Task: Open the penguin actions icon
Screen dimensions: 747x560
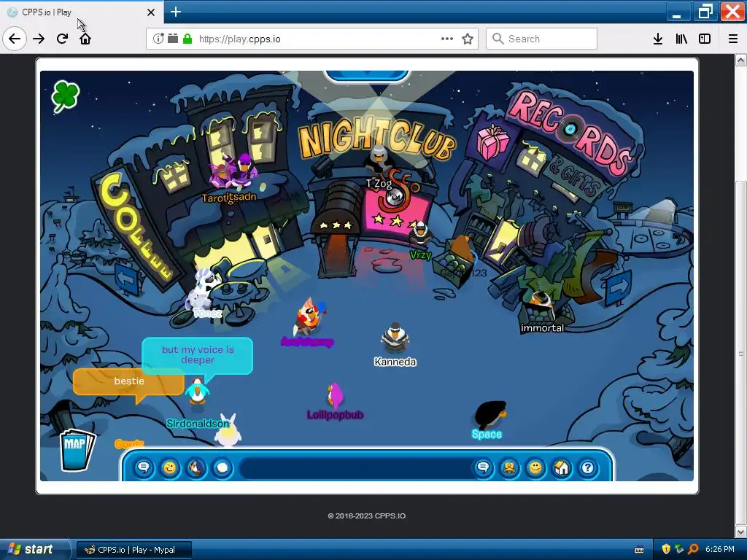Action: point(196,468)
